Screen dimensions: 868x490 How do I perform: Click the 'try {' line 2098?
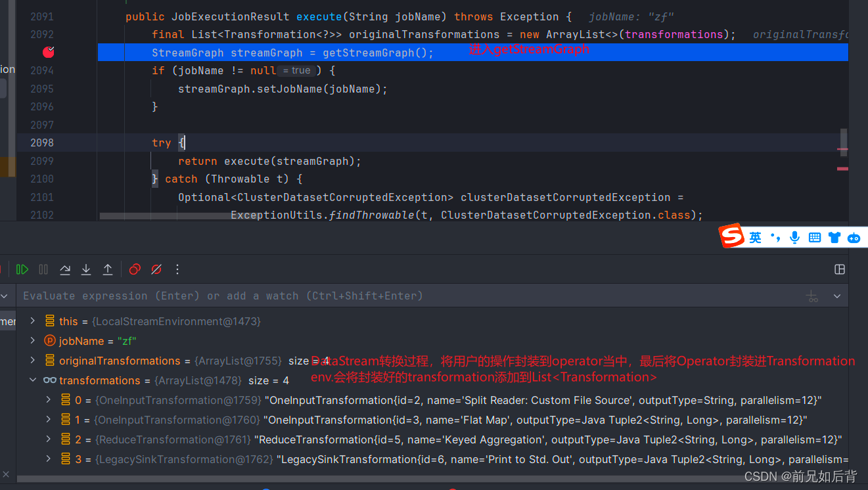coord(168,143)
